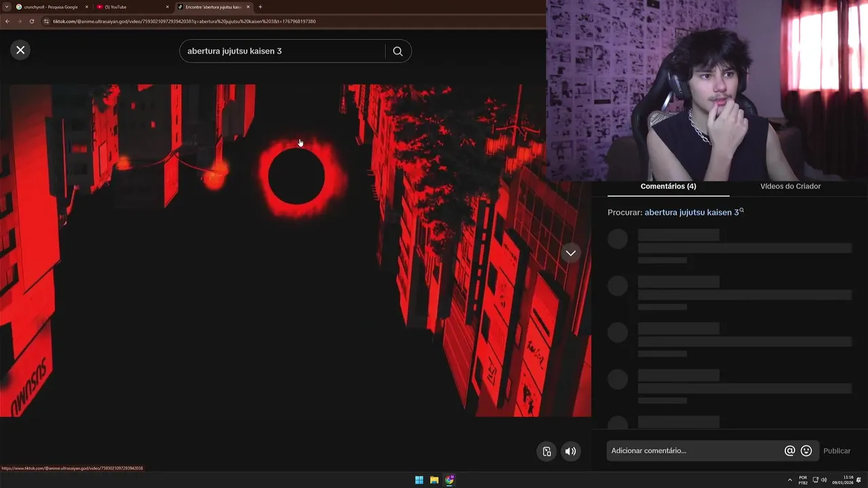This screenshot has width=868, height=488.
Task: Close the YouTube browser tab
Action: 167,7
